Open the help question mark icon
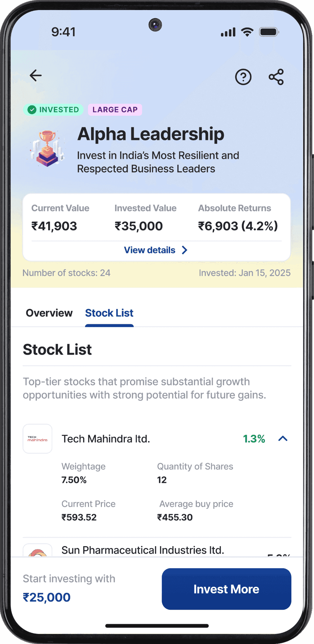The height and width of the screenshot is (644, 314). coord(243,77)
